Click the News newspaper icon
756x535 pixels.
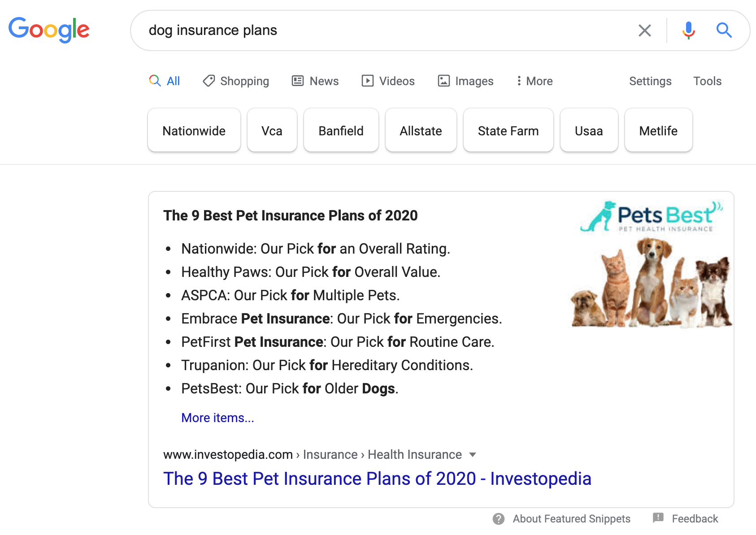[297, 81]
